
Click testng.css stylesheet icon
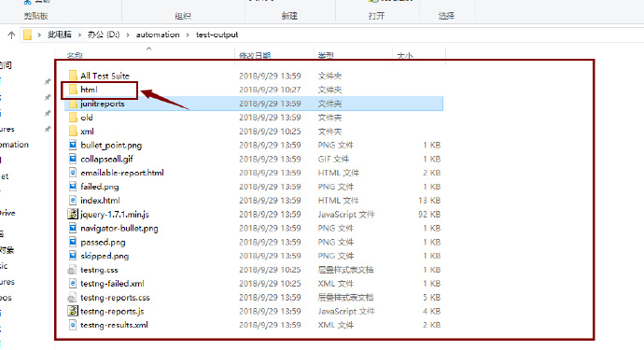tap(72, 270)
